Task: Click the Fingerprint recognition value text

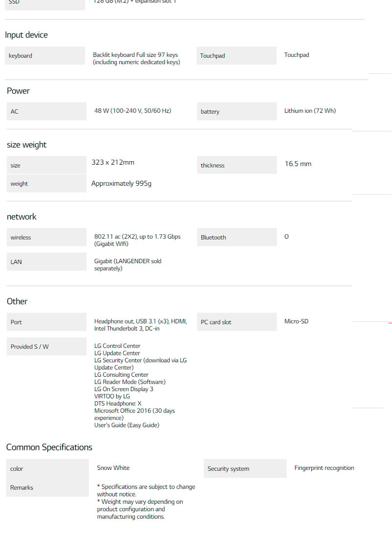Action: [324, 468]
